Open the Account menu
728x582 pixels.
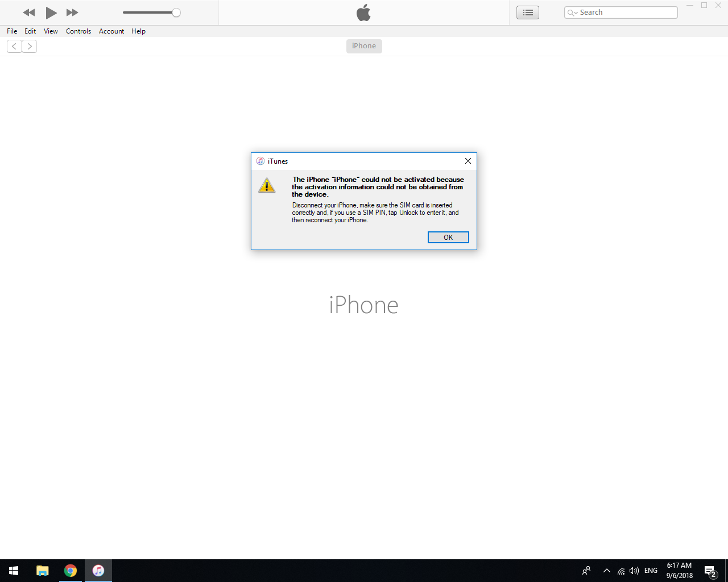111,31
